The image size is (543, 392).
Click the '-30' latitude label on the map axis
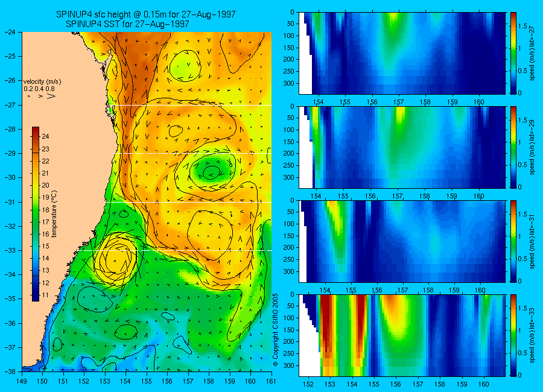(x=10, y=177)
